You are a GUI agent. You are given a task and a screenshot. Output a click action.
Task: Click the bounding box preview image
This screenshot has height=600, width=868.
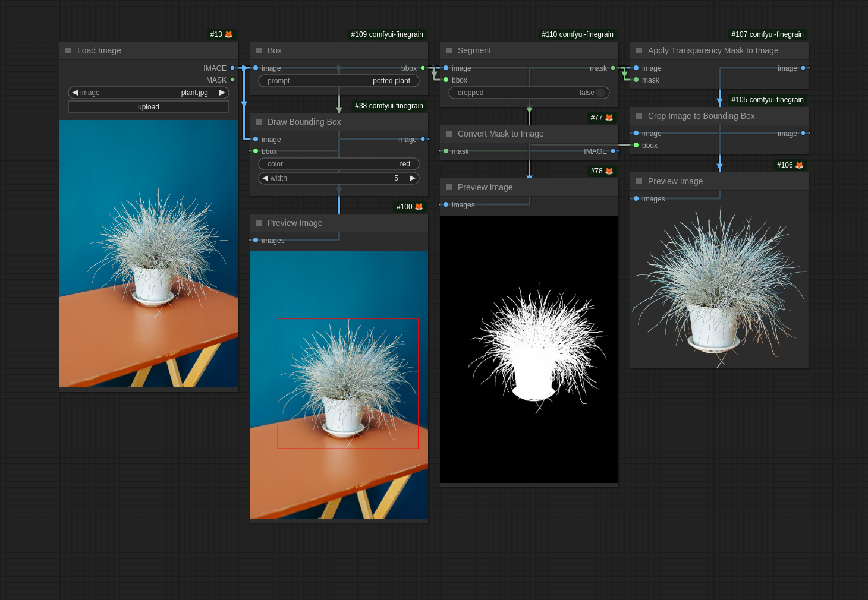pyautogui.click(x=339, y=385)
